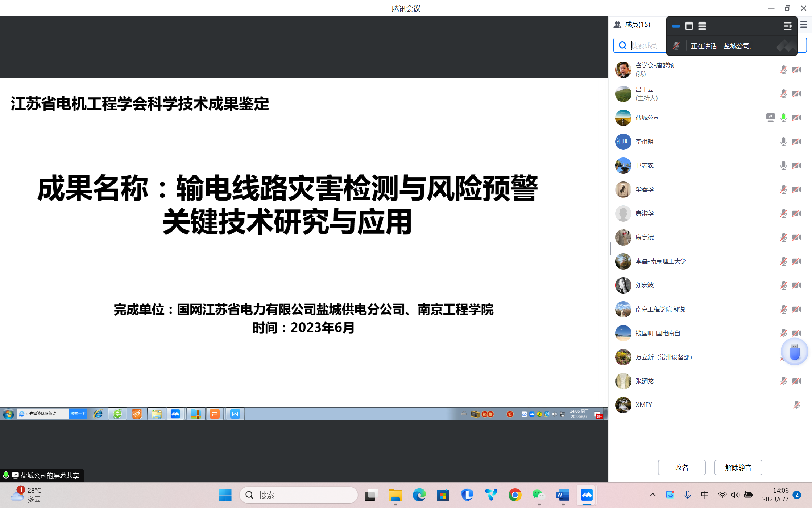Toggle the green microphone icon for 盐城公司
The width and height of the screenshot is (812, 508).
pos(783,118)
